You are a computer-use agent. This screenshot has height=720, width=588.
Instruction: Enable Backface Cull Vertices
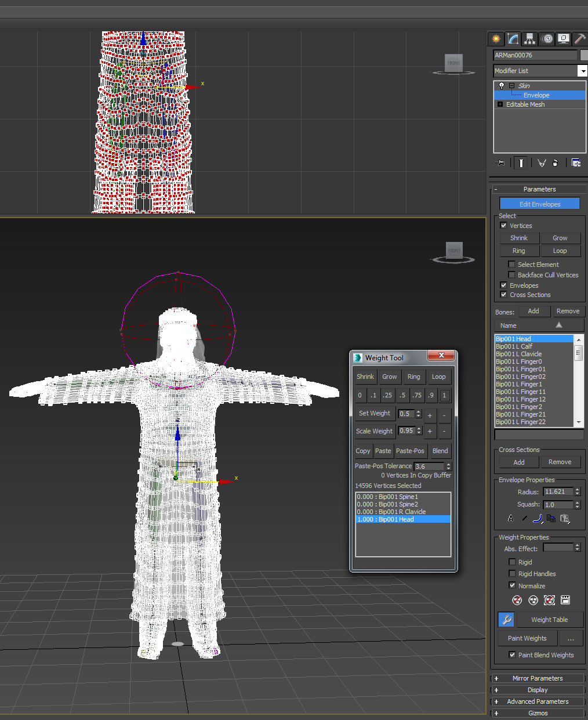click(511, 274)
